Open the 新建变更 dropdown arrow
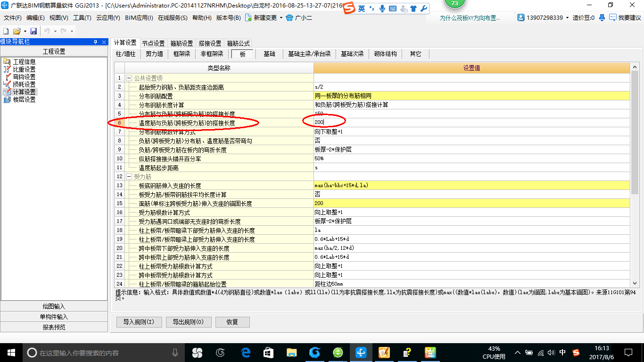The image size is (644, 362). (281, 18)
